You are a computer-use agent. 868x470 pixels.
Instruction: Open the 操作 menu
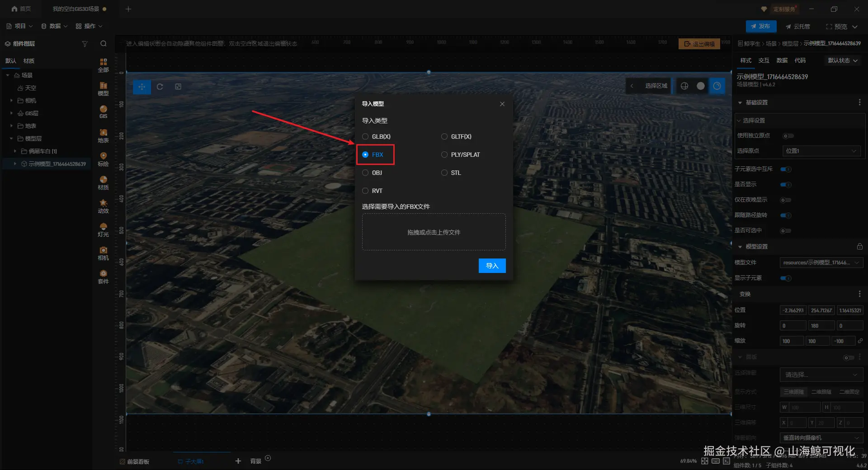[x=89, y=26]
